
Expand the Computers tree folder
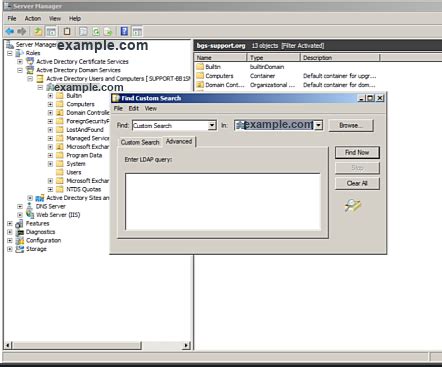coord(50,104)
